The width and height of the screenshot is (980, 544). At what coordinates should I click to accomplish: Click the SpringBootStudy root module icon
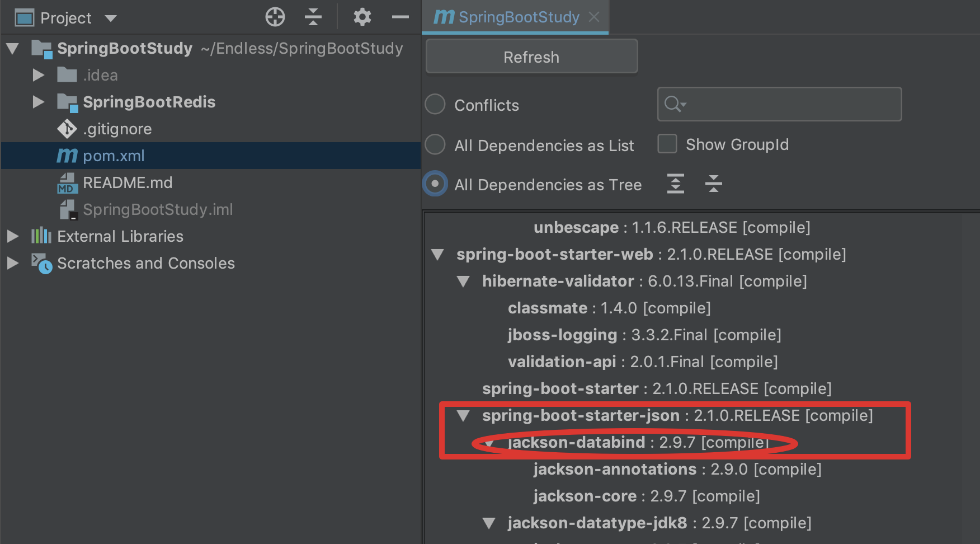[x=42, y=49]
